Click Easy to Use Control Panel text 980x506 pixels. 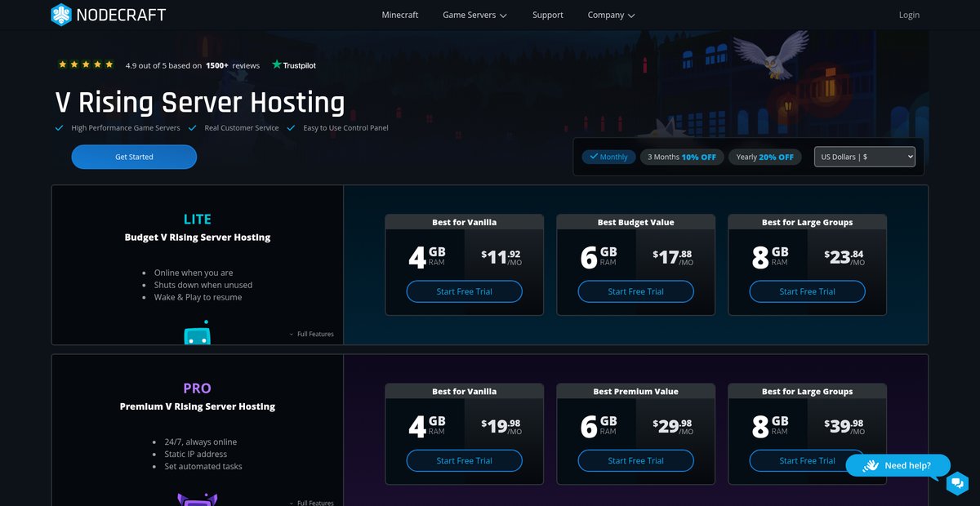[345, 128]
